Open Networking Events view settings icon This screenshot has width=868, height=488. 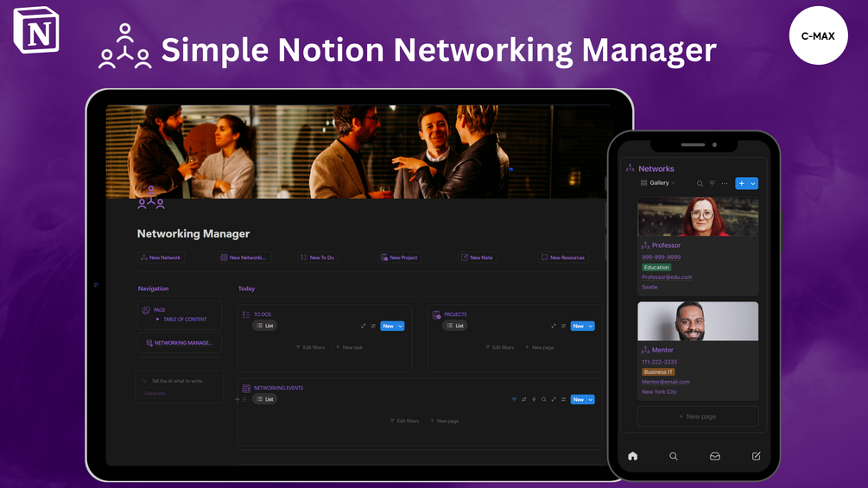tap(563, 400)
